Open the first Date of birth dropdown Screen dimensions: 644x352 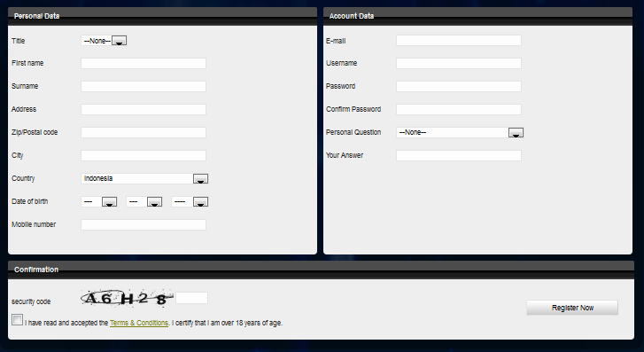[x=99, y=201]
